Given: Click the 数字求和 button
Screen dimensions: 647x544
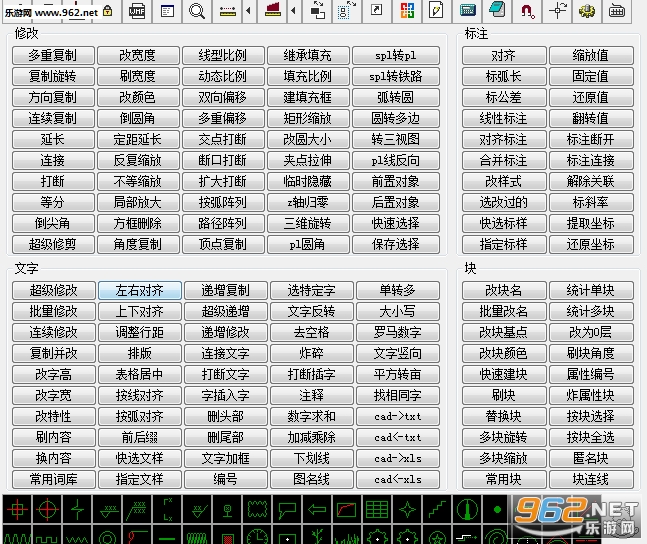Looking at the screenshot, I should [x=312, y=416].
